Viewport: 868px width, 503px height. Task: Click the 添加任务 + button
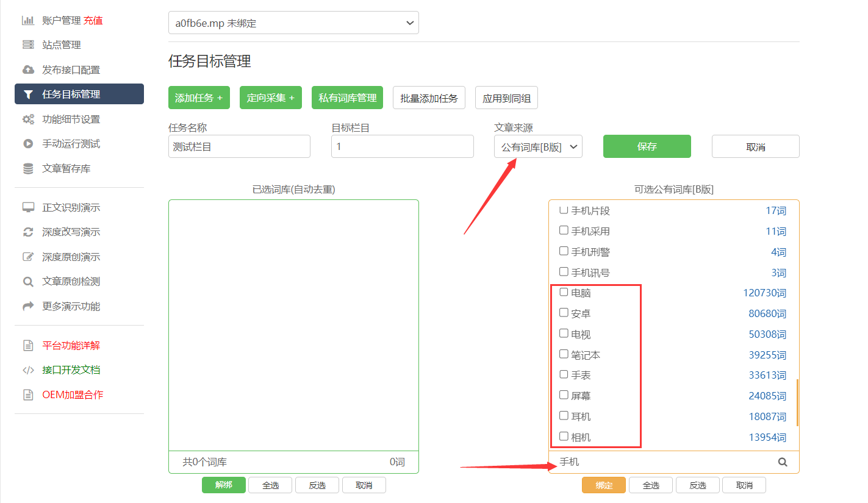(x=199, y=98)
